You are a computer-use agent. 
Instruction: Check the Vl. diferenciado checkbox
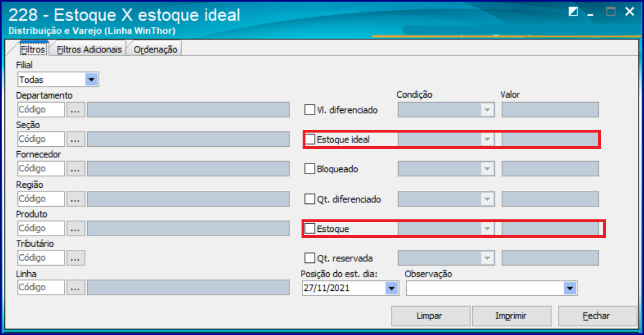(x=310, y=110)
